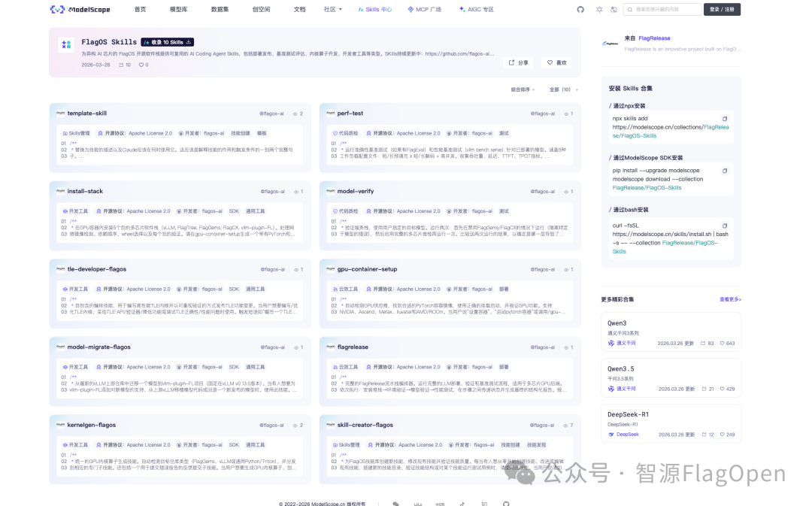
Task: Go to AIGC 专区 tab
Action: coord(477,9)
